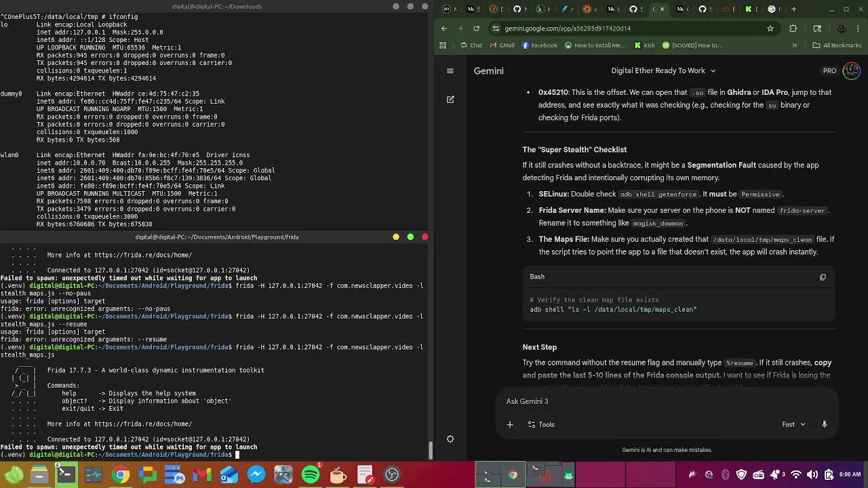Viewport: 868px width, 488px height.
Task: Open the shield security tray icon
Action: 741,474
